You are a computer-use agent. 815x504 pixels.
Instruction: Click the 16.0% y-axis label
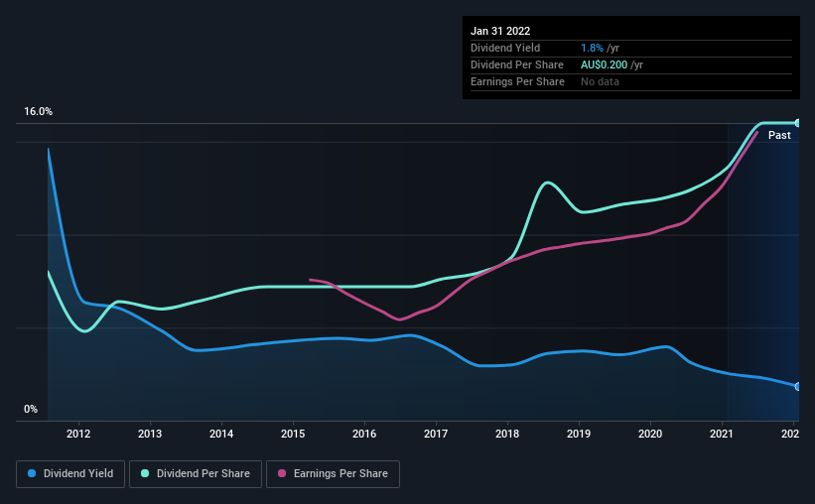click(x=39, y=112)
